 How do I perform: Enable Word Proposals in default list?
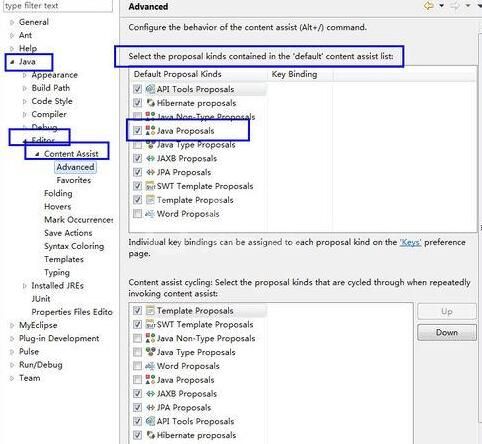coord(137,214)
